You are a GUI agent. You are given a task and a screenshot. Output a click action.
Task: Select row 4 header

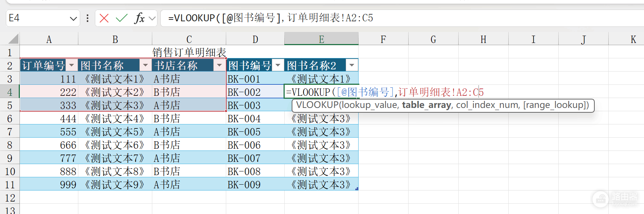click(10, 92)
